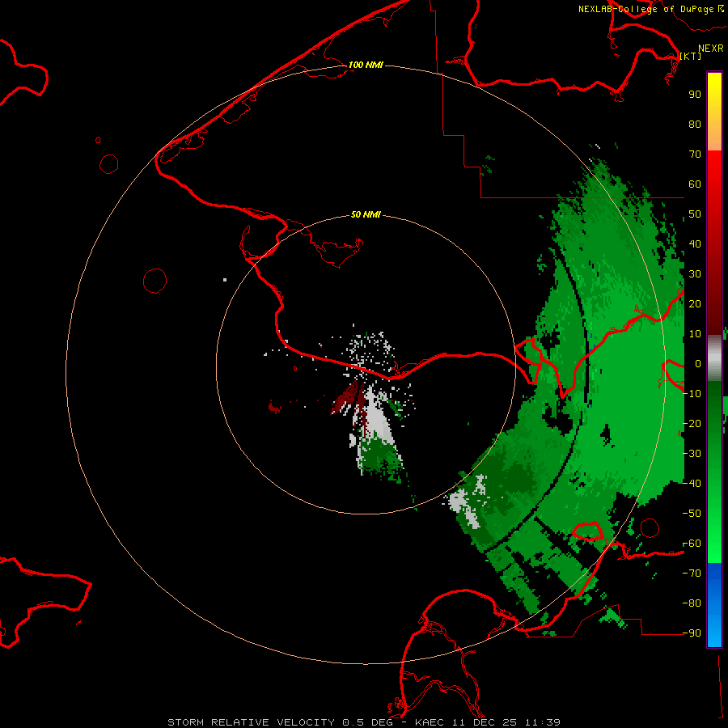Click the 100 NMI range ring label
This screenshot has width=728, height=728.
pos(366,65)
